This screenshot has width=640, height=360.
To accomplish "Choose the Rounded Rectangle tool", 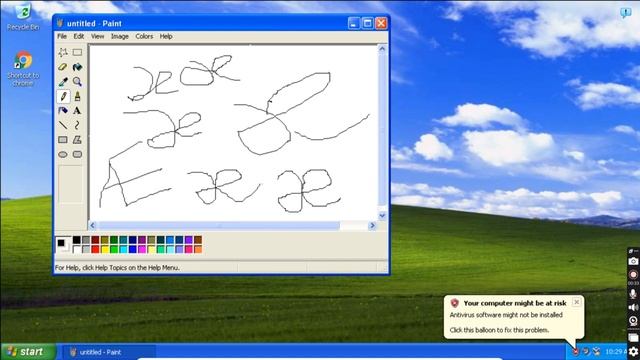I will coord(77,154).
